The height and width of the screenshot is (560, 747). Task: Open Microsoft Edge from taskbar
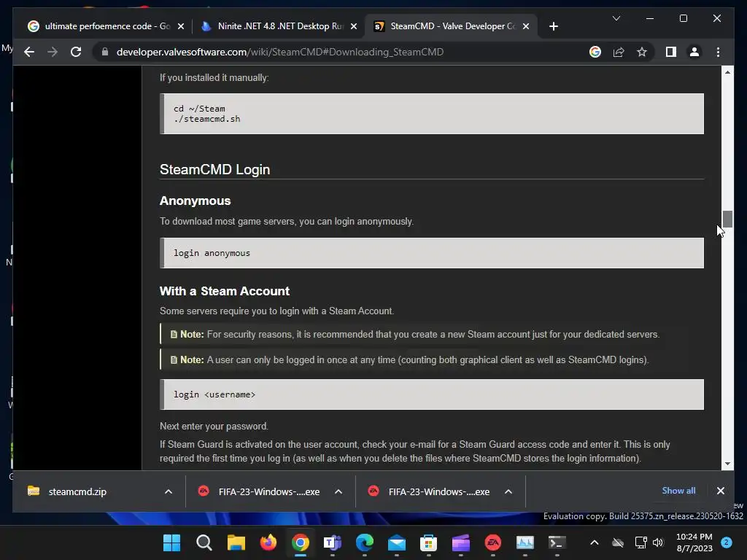pos(365,542)
